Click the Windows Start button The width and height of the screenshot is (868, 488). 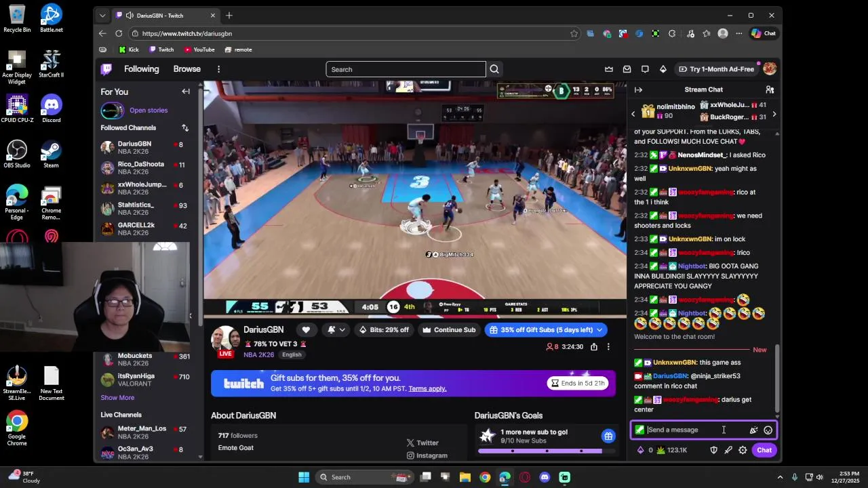click(304, 477)
